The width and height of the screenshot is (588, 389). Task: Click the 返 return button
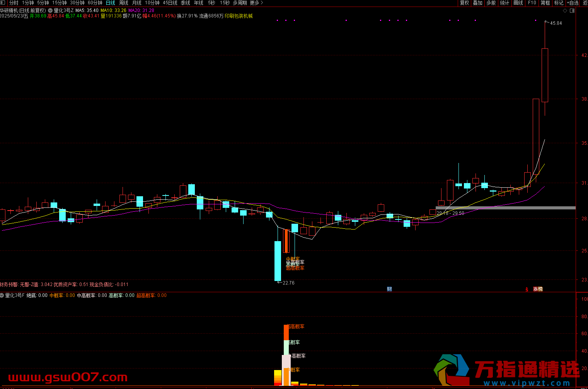pyautogui.click(x=585, y=3)
